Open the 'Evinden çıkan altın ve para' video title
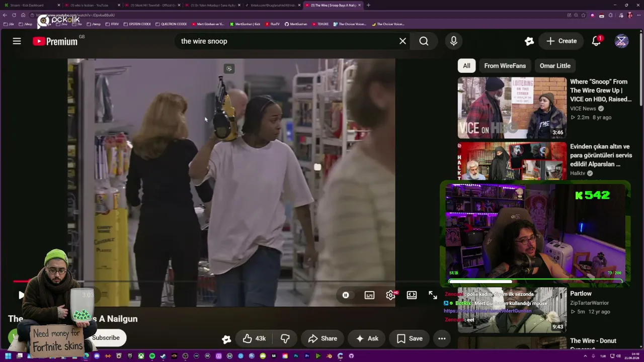The width and height of the screenshot is (644, 362). point(601,155)
